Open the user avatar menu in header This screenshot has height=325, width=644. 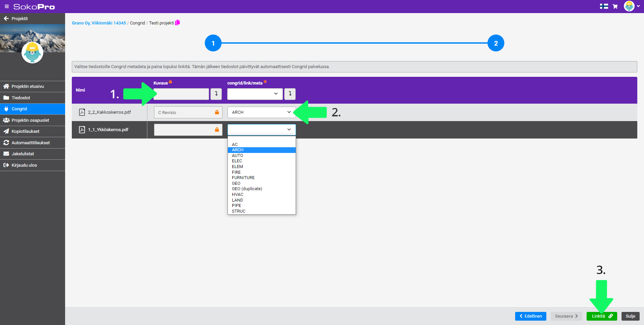[632, 6]
